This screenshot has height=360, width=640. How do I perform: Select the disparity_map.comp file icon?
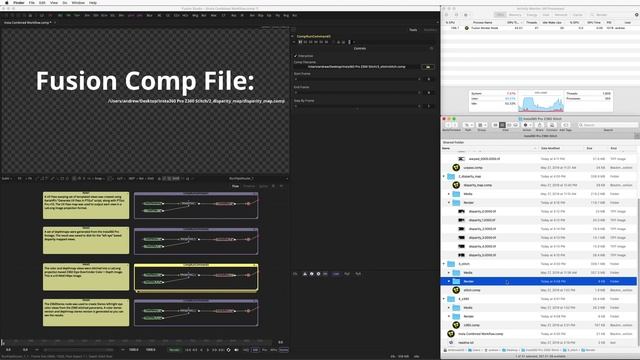click(456, 185)
